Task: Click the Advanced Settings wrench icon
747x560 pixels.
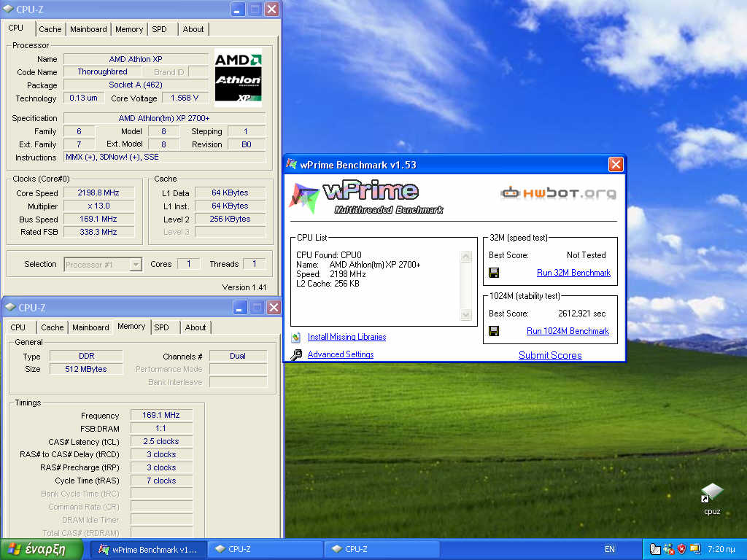Action: pyautogui.click(x=296, y=355)
